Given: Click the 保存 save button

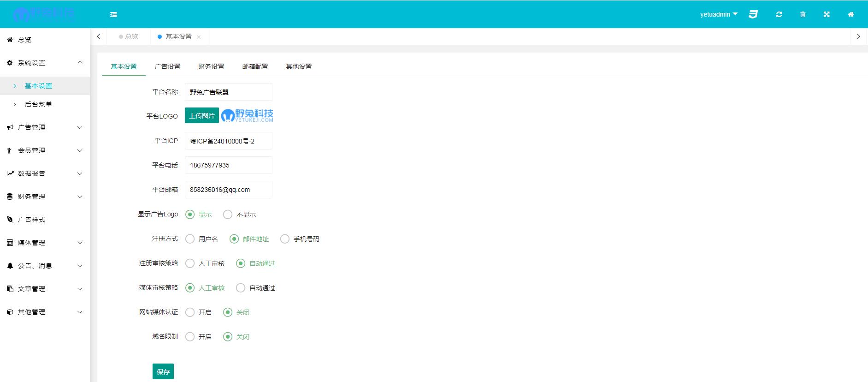Looking at the screenshot, I should pyautogui.click(x=163, y=371).
